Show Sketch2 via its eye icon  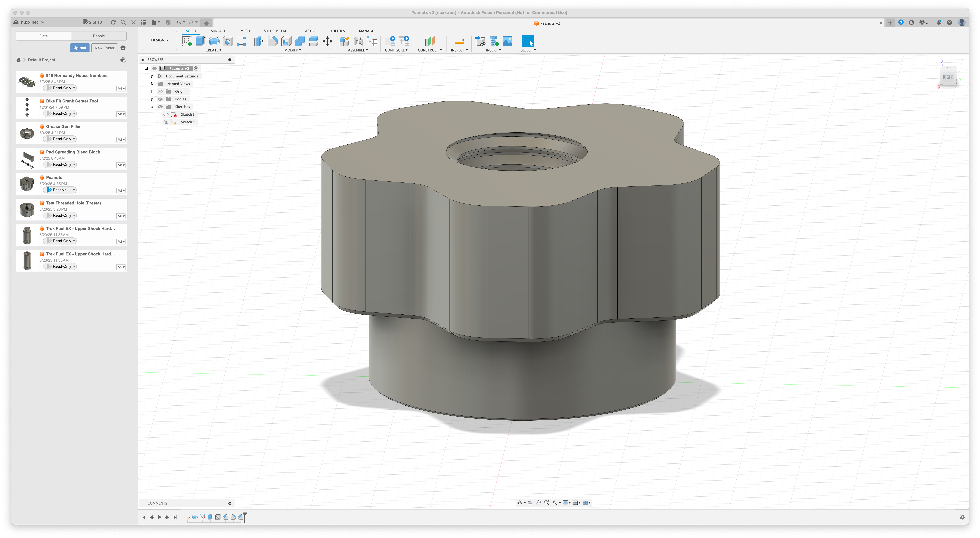click(166, 122)
